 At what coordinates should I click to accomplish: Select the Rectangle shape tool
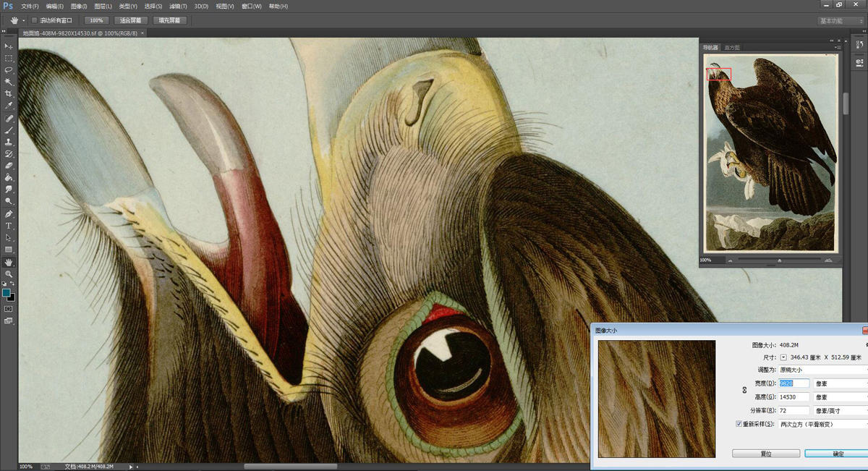click(x=9, y=250)
